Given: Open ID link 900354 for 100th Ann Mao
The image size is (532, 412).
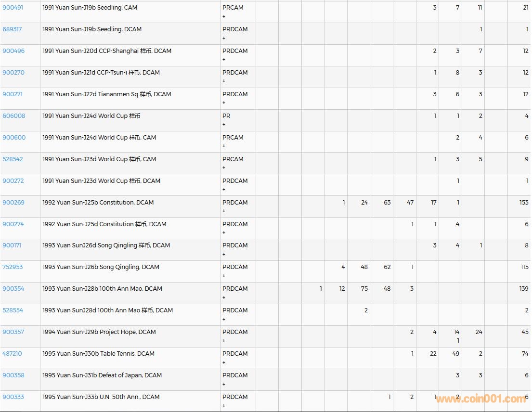Looking at the screenshot, I should (13, 289).
